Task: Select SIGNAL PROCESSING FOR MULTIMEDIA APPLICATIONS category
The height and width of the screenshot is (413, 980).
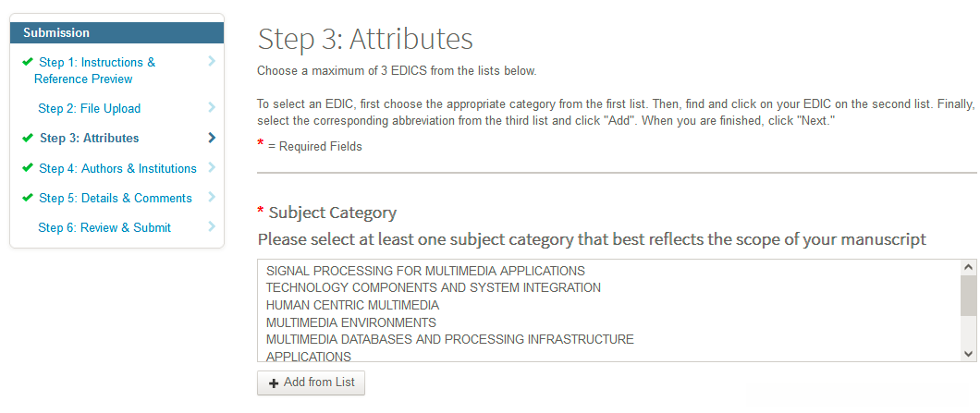Action: coord(425,271)
